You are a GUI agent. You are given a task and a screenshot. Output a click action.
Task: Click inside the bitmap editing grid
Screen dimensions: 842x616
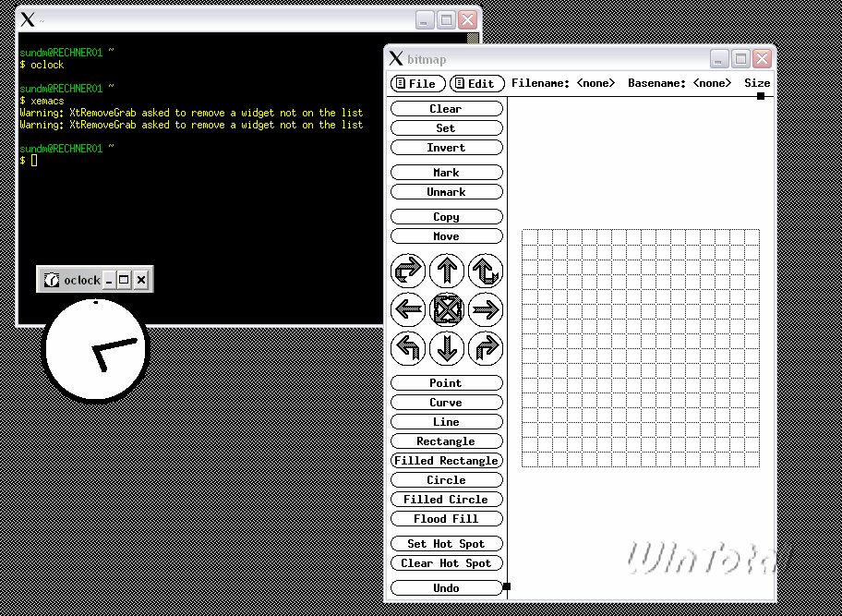coord(641,348)
